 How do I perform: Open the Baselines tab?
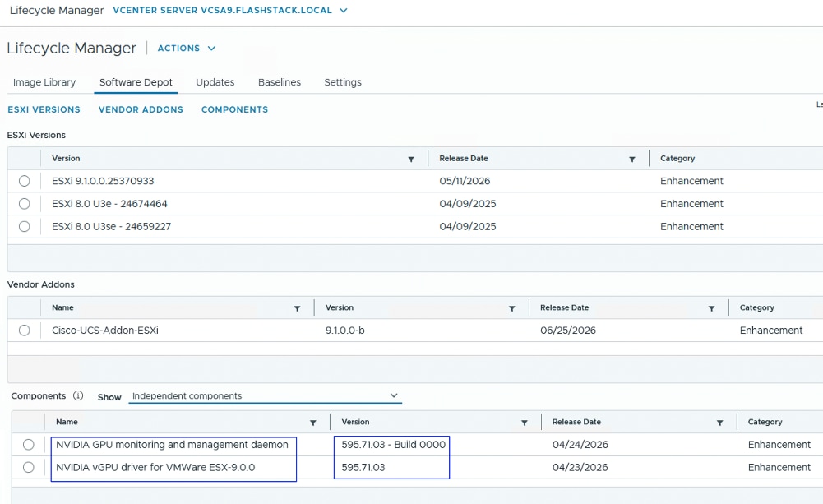pyautogui.click(x=280, y=82)
